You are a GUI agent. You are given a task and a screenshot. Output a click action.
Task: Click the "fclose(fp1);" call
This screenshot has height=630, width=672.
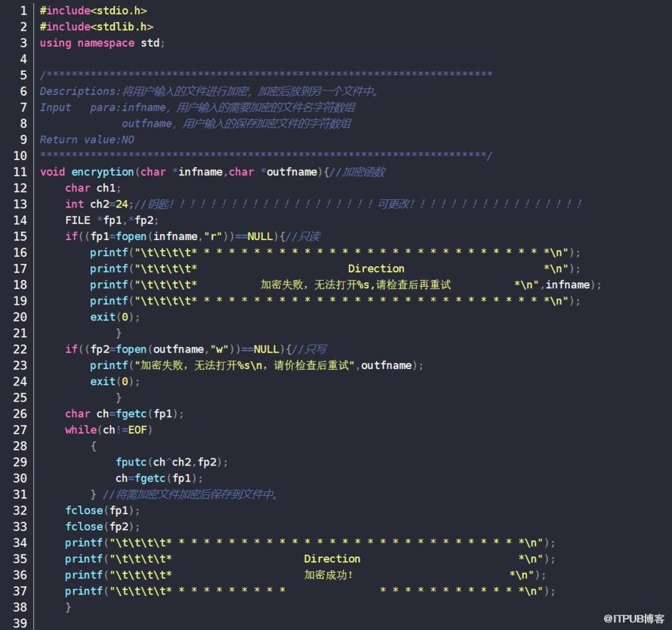coord(103,511)
